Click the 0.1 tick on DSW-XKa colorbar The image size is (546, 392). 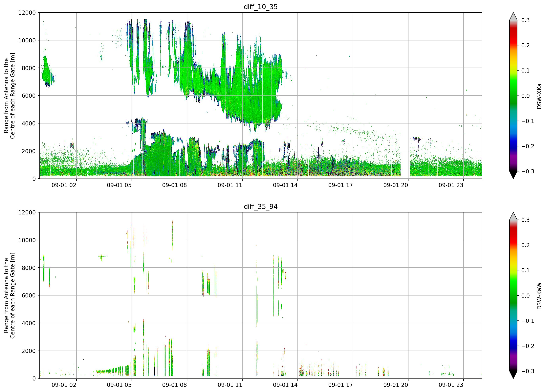(525, 71)
